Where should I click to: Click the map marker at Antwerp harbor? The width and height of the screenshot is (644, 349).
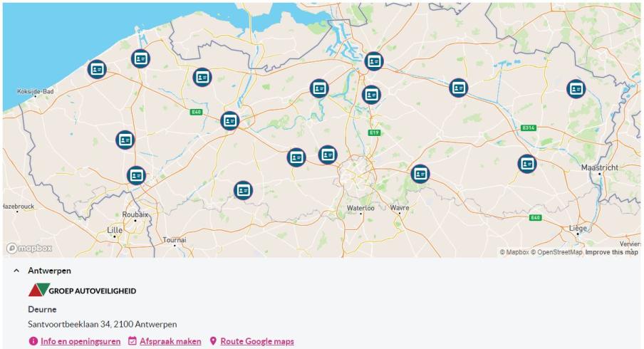(374, 61)
